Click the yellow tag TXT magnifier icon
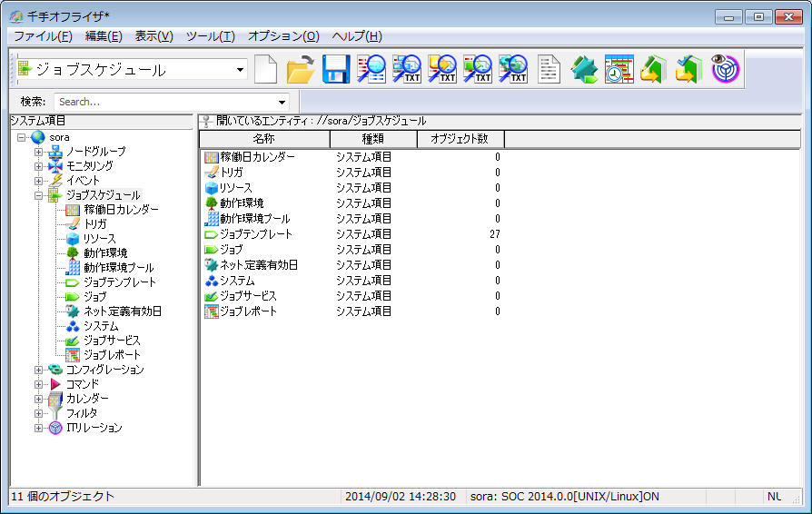The width and height of the screenshot is (812, 514). (441, 69)
